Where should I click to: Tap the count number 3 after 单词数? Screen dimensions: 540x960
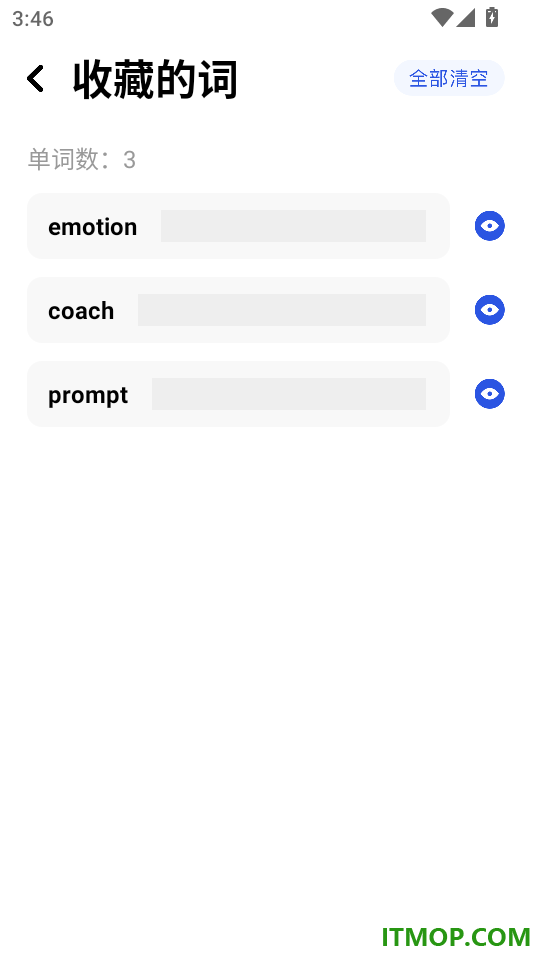129,160
